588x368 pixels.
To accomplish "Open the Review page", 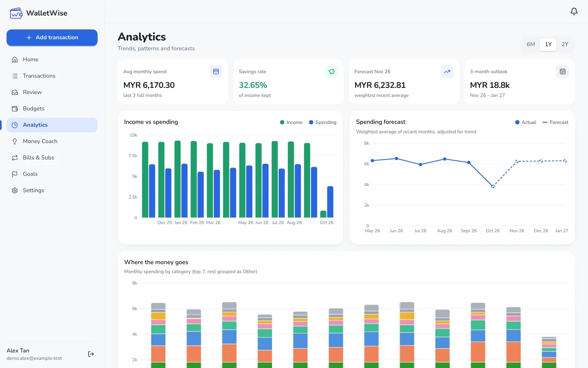I will point(52,92).
